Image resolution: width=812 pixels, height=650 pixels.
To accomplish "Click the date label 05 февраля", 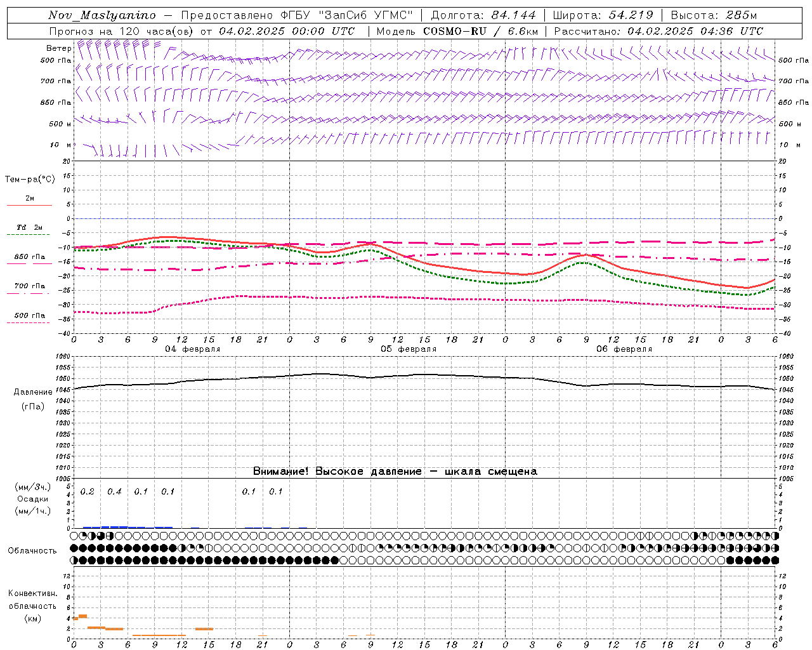I will 409,349.
